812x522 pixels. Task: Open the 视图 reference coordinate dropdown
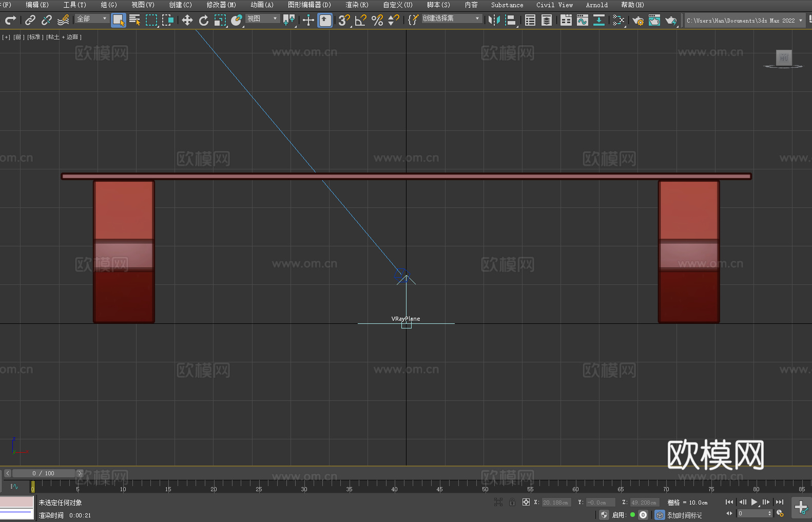[x=262, y=18]
